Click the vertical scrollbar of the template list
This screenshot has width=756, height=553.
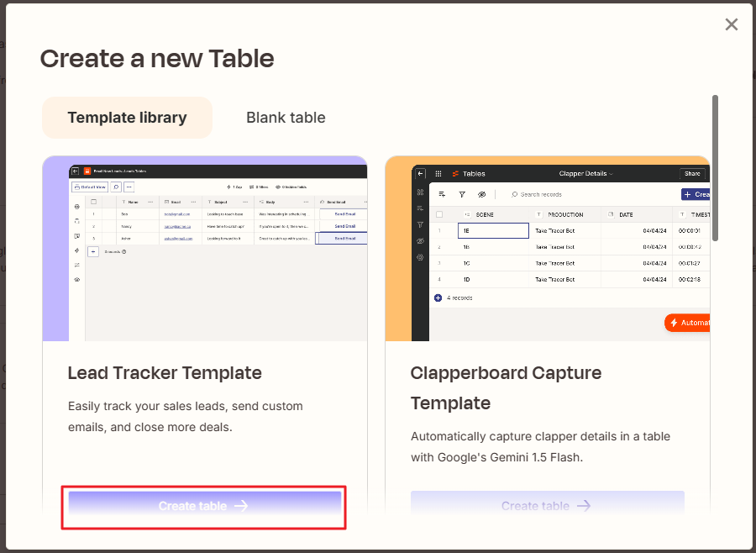tap(715, 168)
